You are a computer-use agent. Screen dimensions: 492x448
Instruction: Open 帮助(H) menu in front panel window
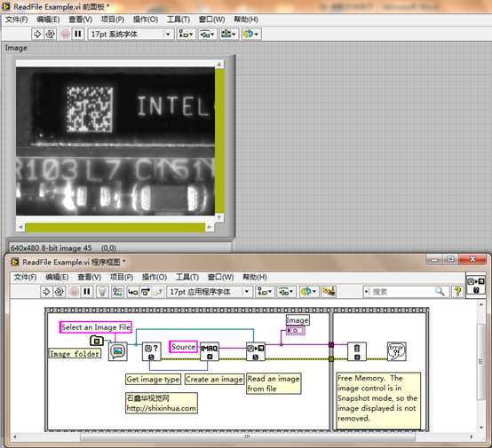click(246, 20)
